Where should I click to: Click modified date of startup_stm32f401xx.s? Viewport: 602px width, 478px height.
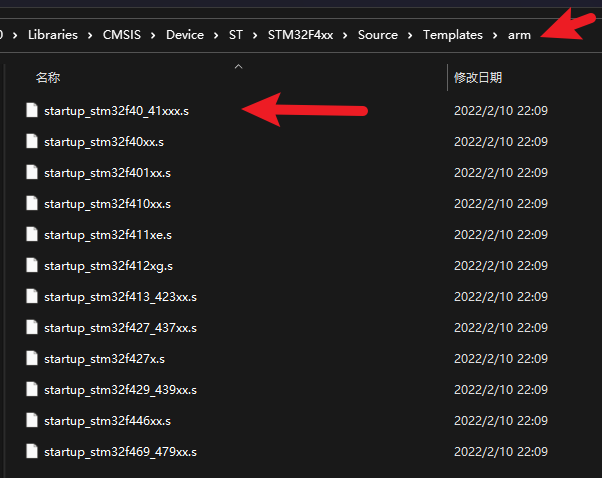click(501, 173)
